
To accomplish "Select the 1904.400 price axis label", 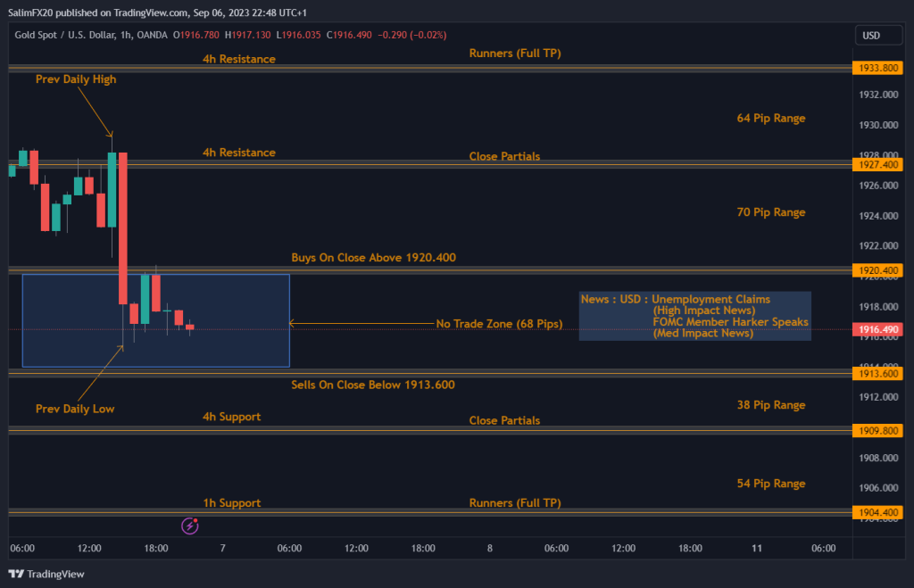I will 876,512.
